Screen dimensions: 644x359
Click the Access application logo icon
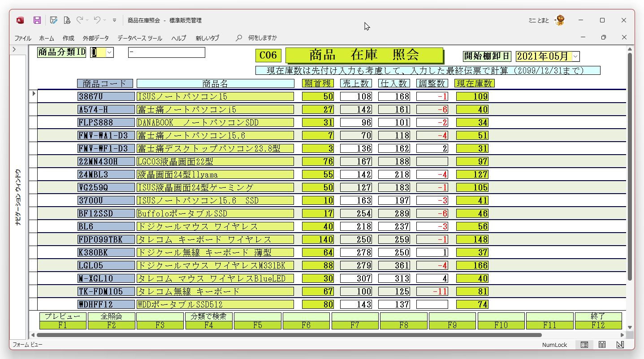[x=20, y=20]
